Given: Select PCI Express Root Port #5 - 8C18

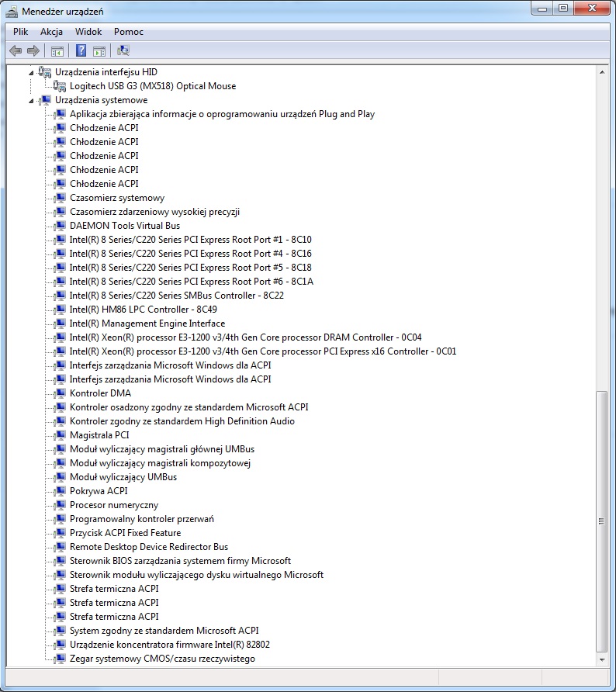Looking at the screenshot, I should 190,268.
